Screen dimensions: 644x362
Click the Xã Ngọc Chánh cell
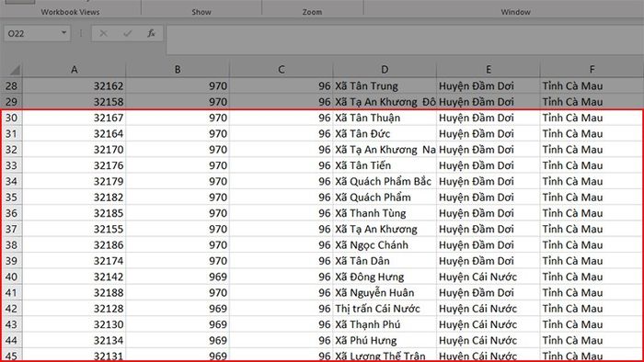385,244
